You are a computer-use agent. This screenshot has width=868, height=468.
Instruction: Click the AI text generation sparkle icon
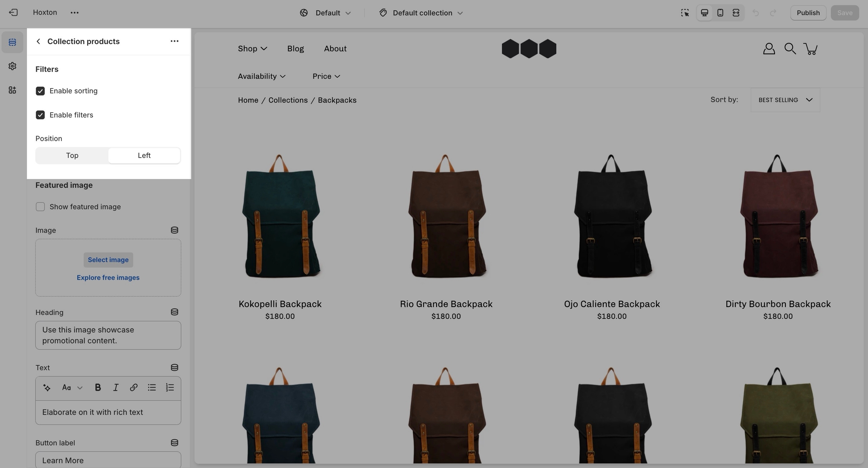[47, 388]
